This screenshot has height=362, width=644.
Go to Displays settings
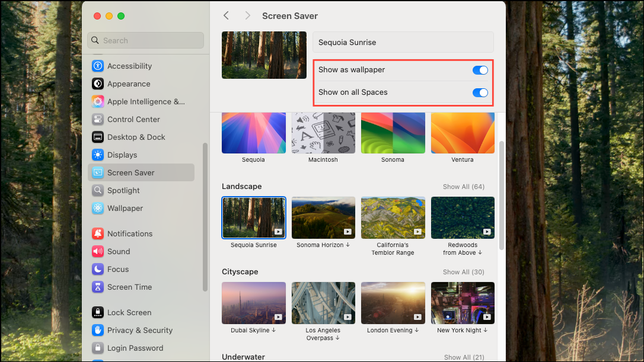tap(141, 155)
